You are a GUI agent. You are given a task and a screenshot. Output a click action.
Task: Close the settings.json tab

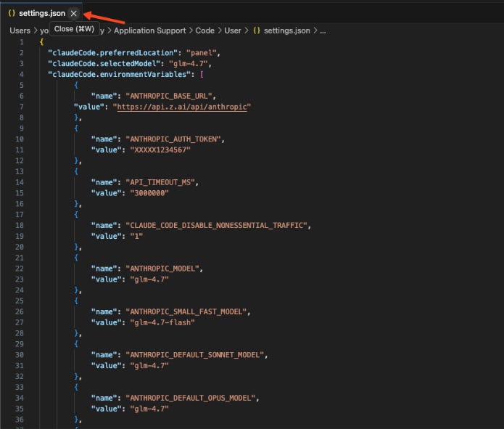pyautogui.click(x=74, y=13)
